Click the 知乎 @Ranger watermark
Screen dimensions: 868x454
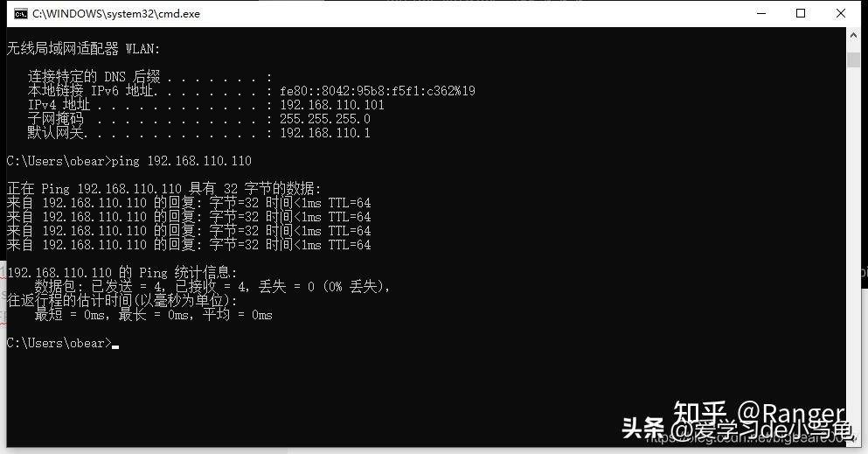coord(759,413)
